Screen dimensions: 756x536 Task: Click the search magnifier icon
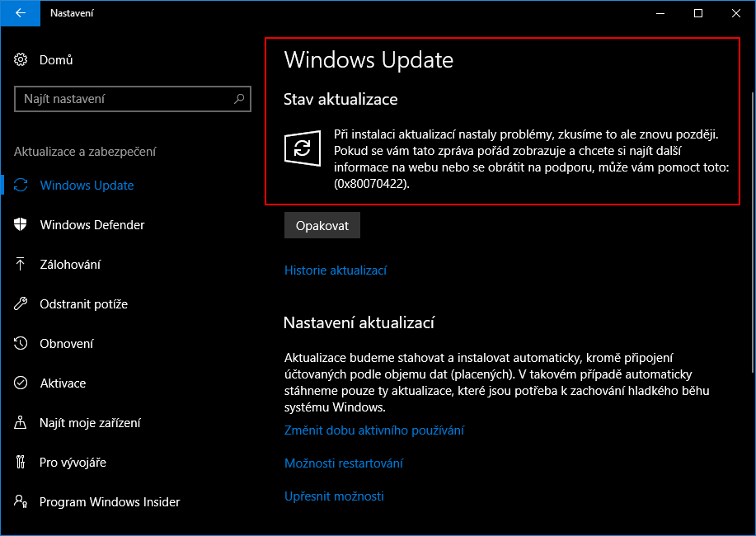239,99
